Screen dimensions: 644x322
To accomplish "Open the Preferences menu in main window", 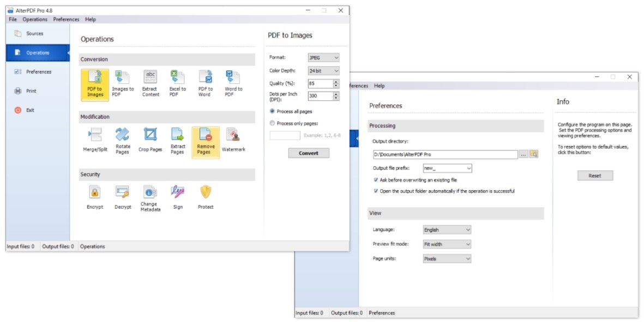I will (66, 19).
